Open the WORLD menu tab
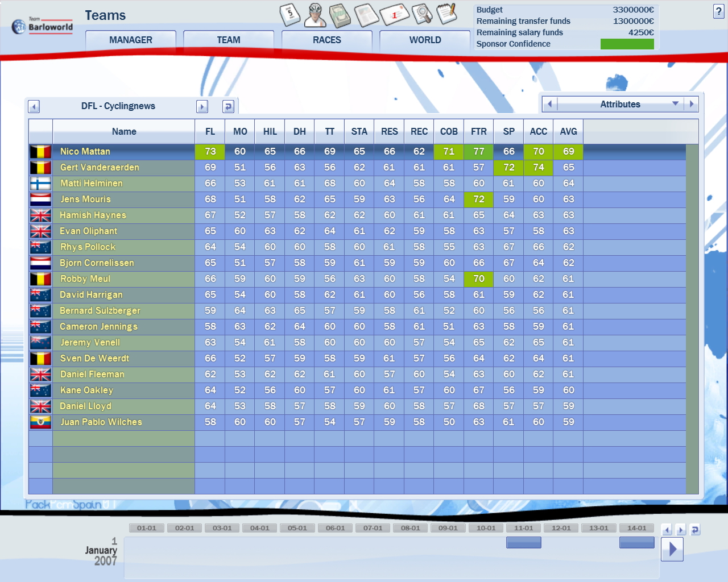Viewport: 728px width, 582px height. (x=425, y=40)
